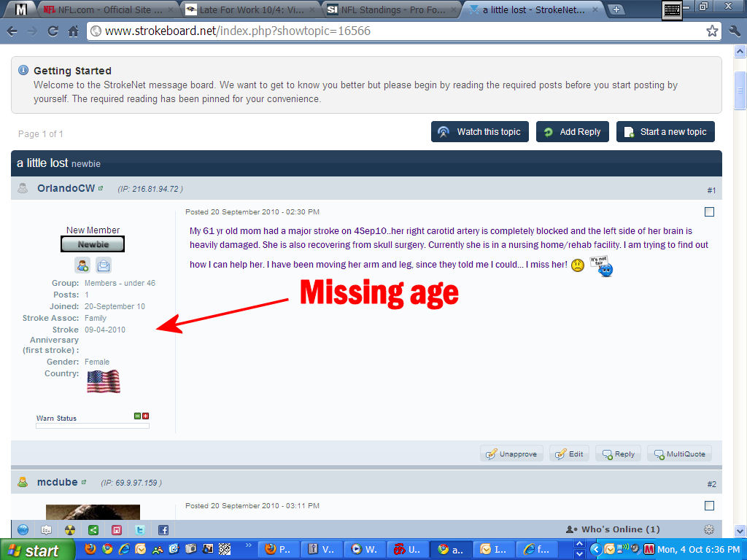Click the Add Reply button
This screenshot has height=560, width=747.
[573, 132]
